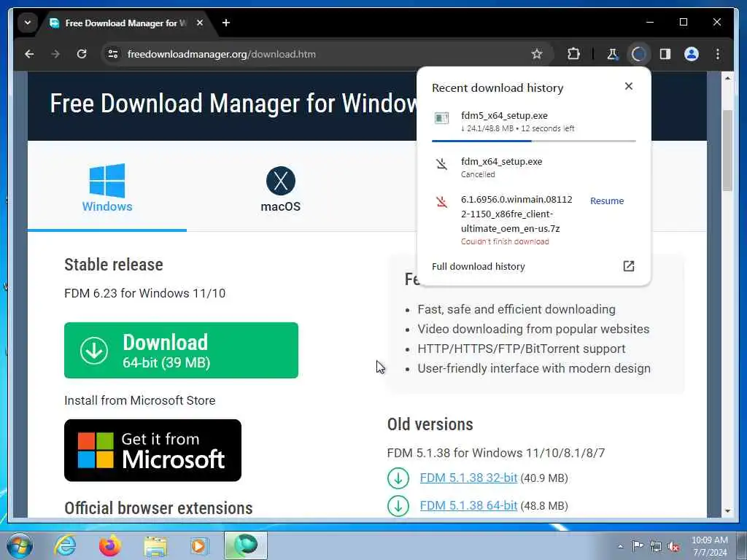Click the download arrow icon beside FDM 5.1.38 64-bit
Viewport: 747px width, 560px height.
tap(398, 506)
